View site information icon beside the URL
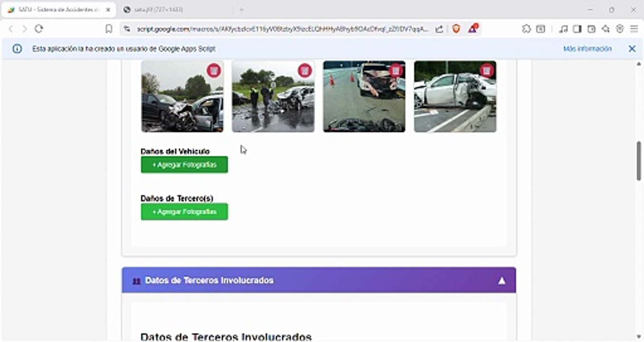This screenshot has width=644, height=342. click(126, 29)
